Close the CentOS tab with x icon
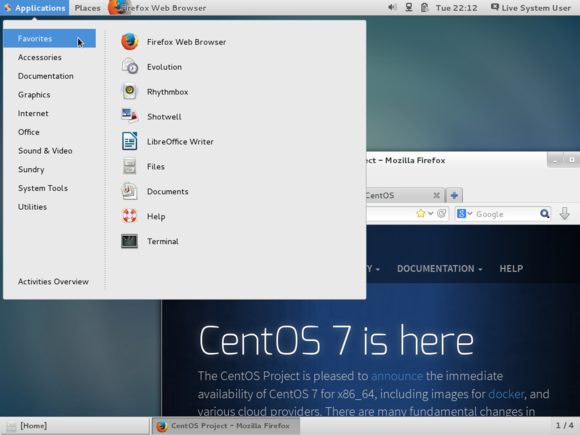The width and height of the screenshot is (580, 435). coord(436,195)
